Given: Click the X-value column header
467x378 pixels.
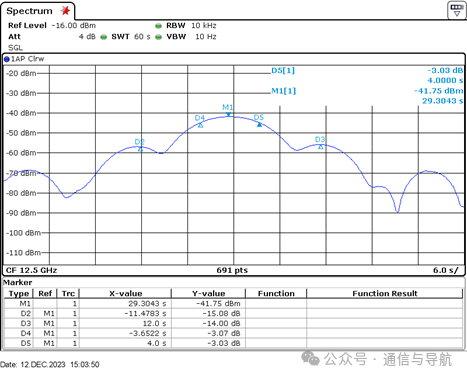Looking at the screenshot, I should pos(126,294).
